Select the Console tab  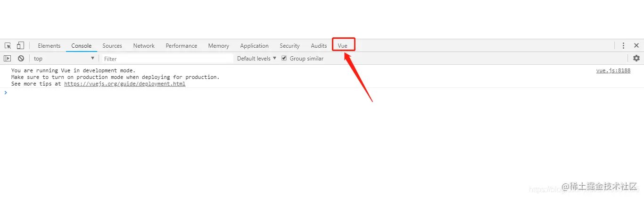pos(82,46)
